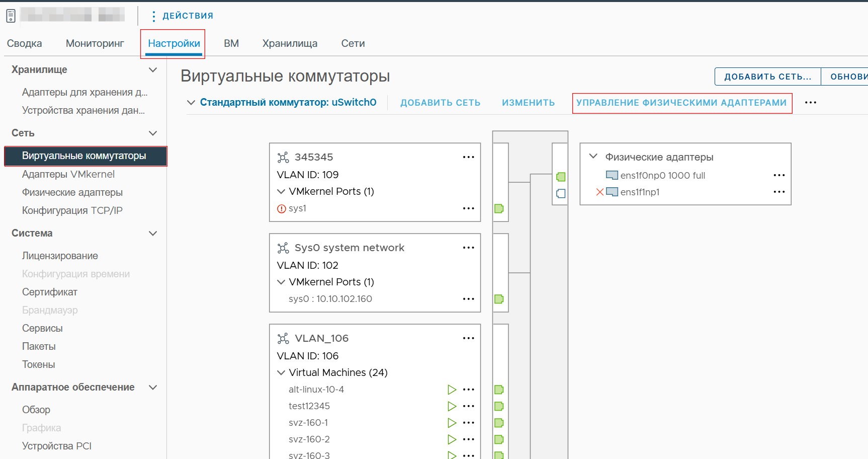Open ellipsis menu for Sys0 system network
Screen dimensions: 868x459
469,248
